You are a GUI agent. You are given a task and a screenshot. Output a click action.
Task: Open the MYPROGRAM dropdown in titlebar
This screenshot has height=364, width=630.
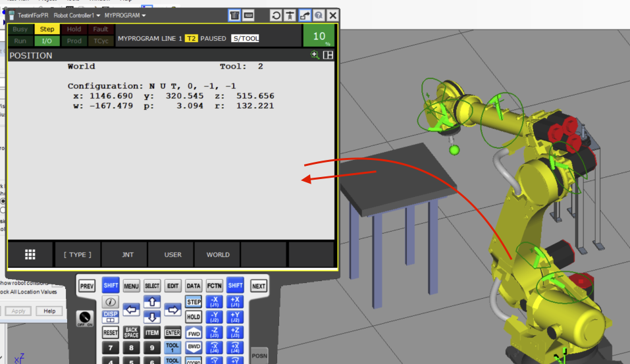click(x=125, y=15)
